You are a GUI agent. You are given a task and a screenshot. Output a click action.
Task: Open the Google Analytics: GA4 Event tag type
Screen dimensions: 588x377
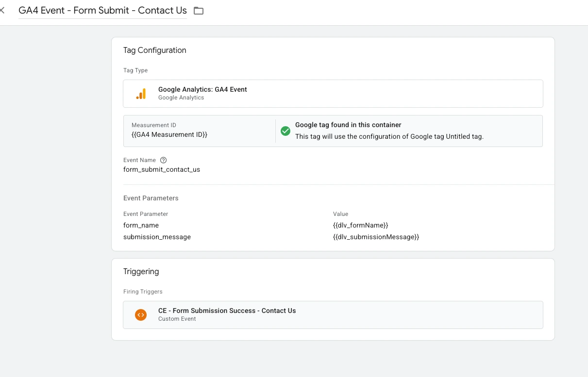333,94
